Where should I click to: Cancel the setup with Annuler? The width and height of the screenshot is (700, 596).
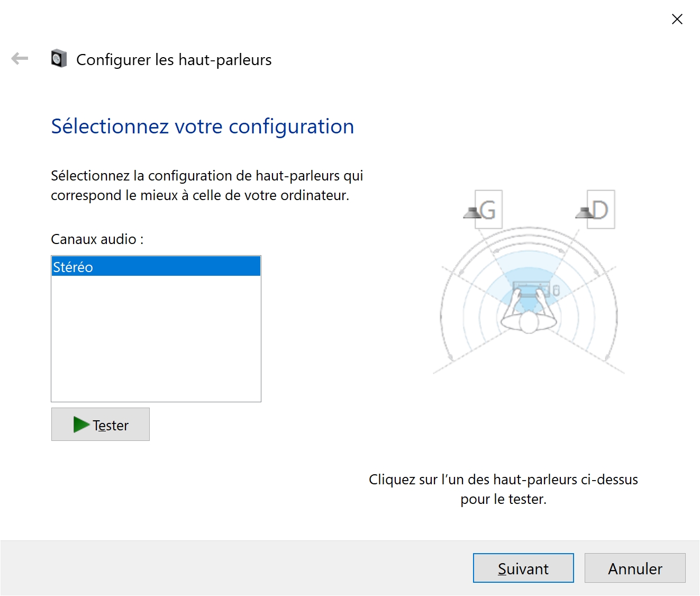pos(635,568)
